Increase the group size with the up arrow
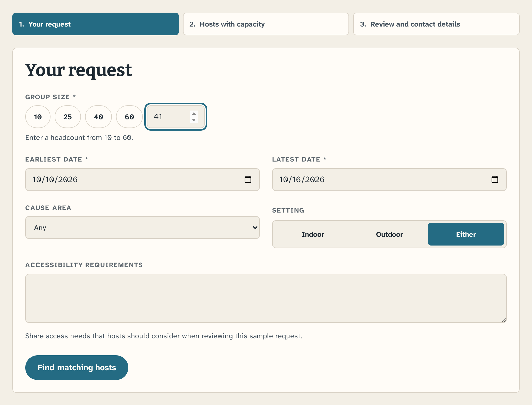The height and width of the screenshot is (405, 532). (x=194, y=114)
